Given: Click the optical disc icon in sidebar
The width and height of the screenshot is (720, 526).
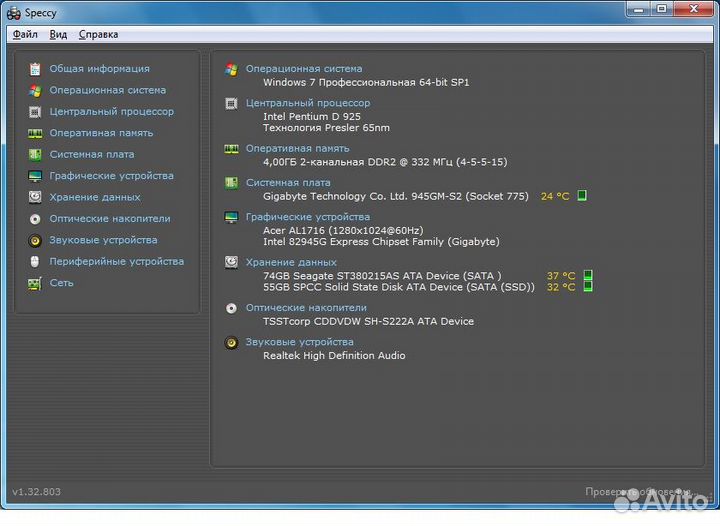Looking at the screenshot, I should pyautogui.click(x=35, y=219).
